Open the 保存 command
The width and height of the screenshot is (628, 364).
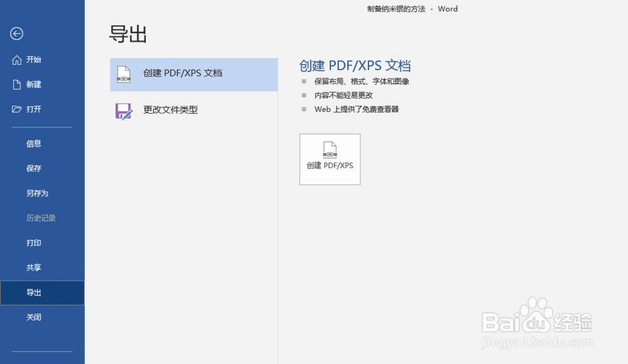33,168
